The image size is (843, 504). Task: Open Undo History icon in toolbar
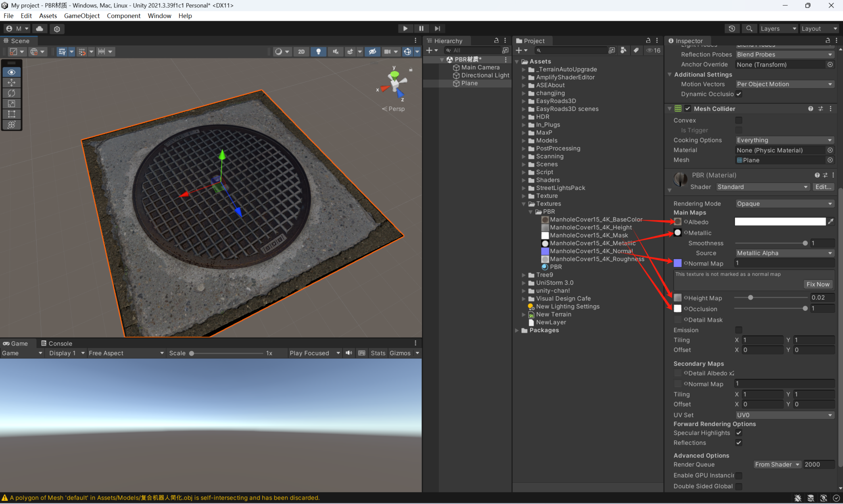pos(732,29)
